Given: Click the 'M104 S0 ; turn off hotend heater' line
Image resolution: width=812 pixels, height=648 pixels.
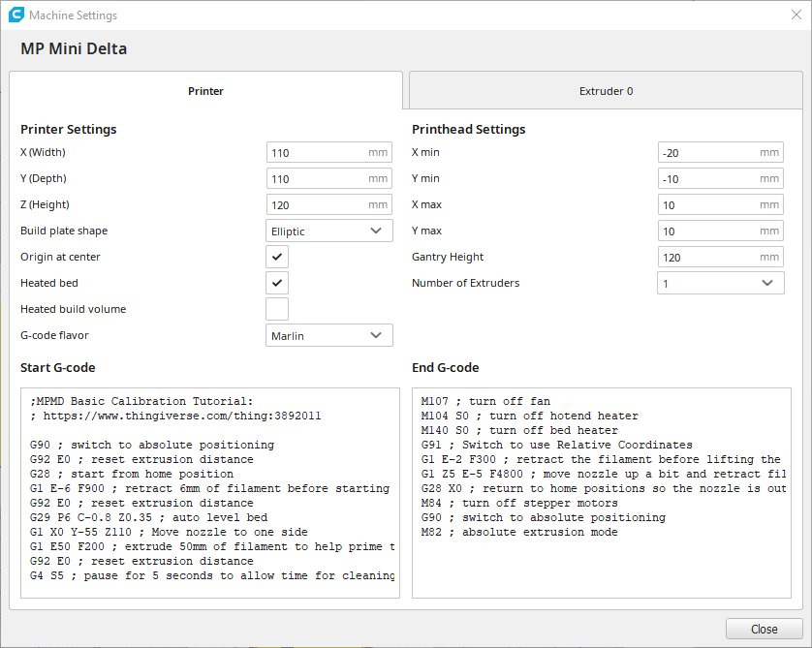Looking at the screenshot, I should pos(530,416).
